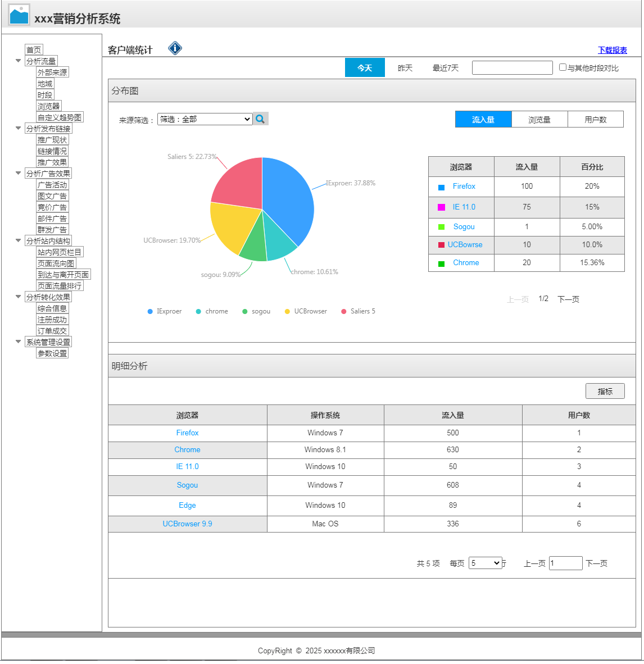This screenshot has height=664, width=644.
Task: Open 竞价广告 in the sidebar
Action: (x=52, y=207)
